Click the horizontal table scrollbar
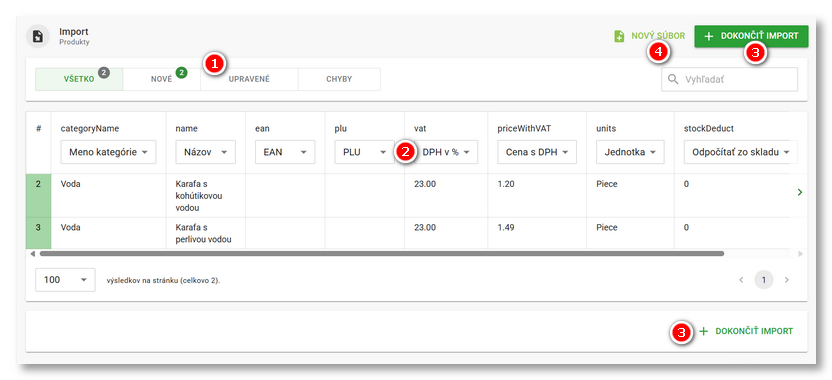This screenshot has width=832, height=380. pos(382,254)
